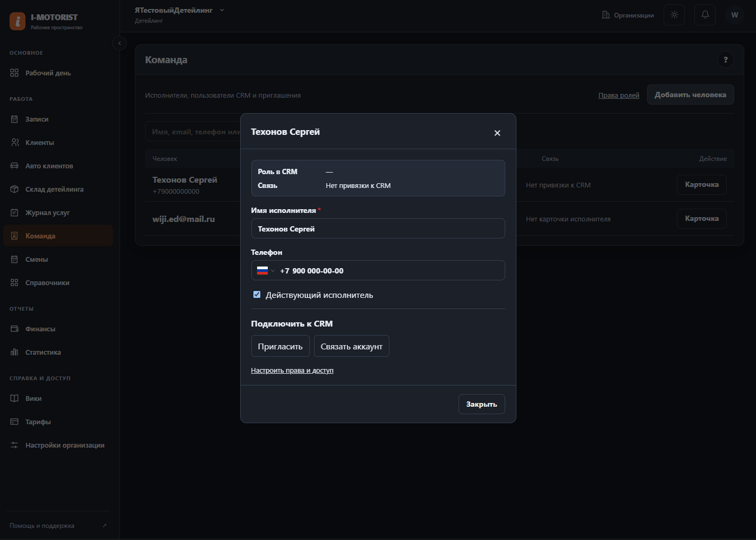Screen dimensions: 756x540
Task: Click the Авто клиентов car icon
Action: [x=14, y=166]
